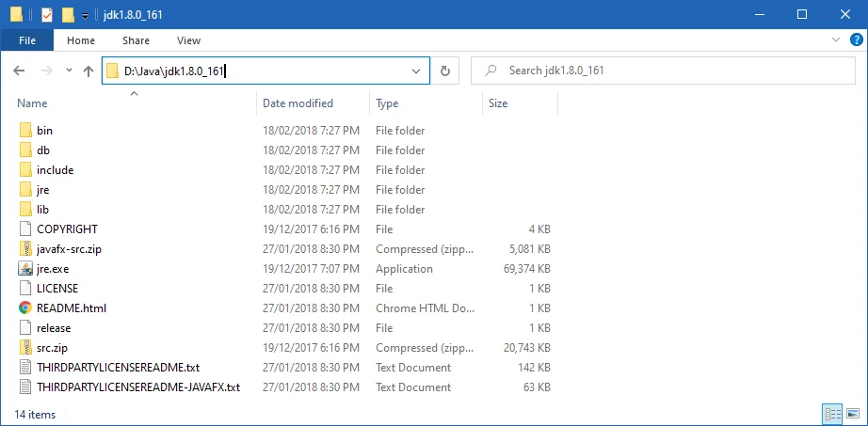Open the File menu
The image size is (868, 426).
pyautogui.click(x=27, y=40)
